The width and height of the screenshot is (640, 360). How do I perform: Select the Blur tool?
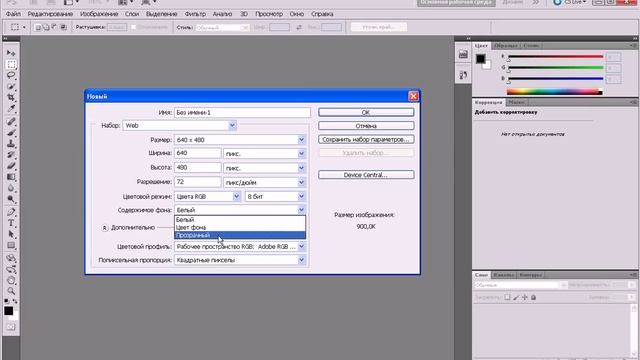pos(11,188)
